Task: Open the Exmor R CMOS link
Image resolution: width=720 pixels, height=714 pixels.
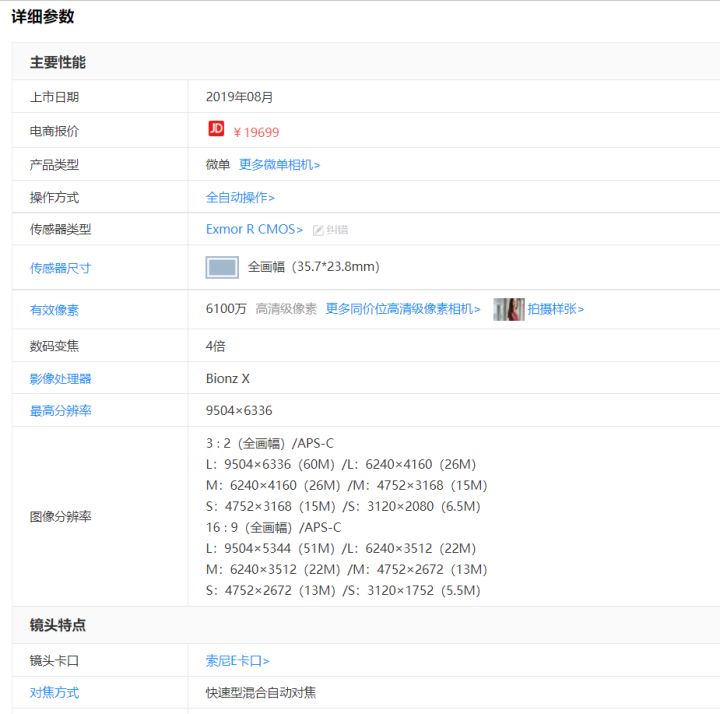Action: tap(254, 229)
